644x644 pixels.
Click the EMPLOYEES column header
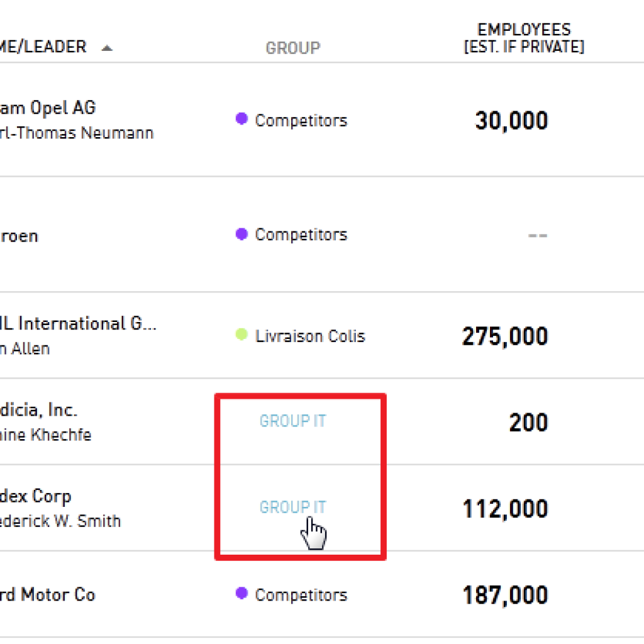524,38
